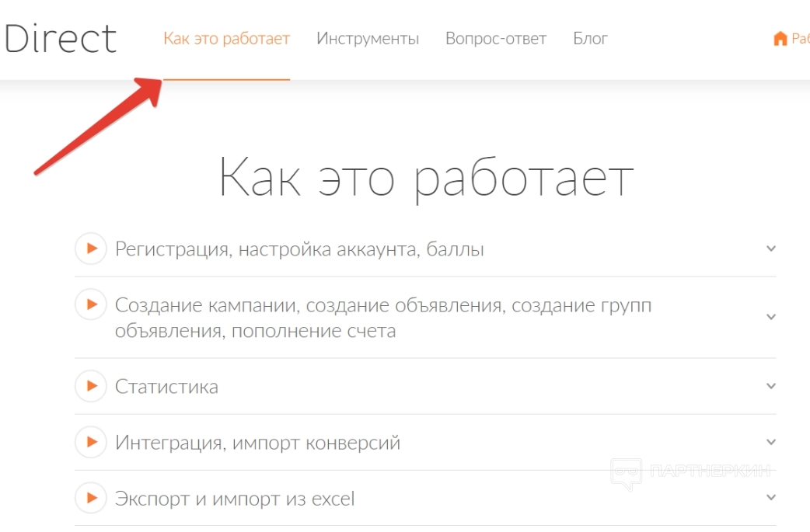The image size is (810, 532).
Task: Select 'Экспорт и импорт из excel' title
Action: point(235,499)
